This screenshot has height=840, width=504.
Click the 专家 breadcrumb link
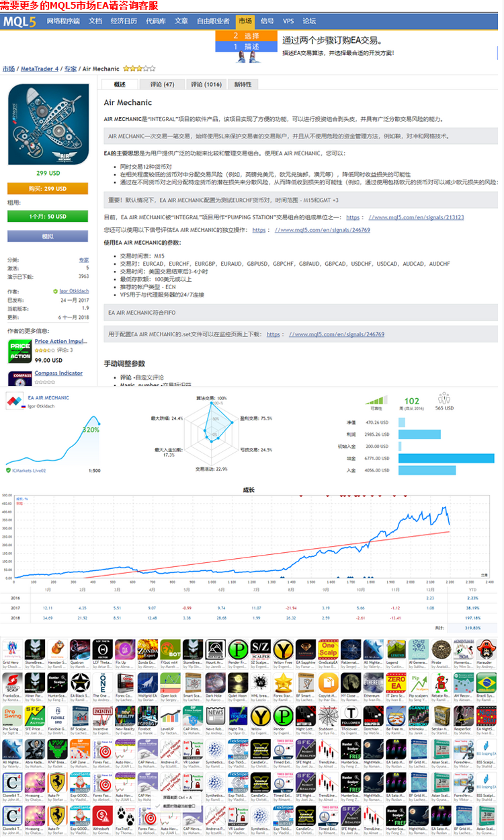click(x=71, y=69)
